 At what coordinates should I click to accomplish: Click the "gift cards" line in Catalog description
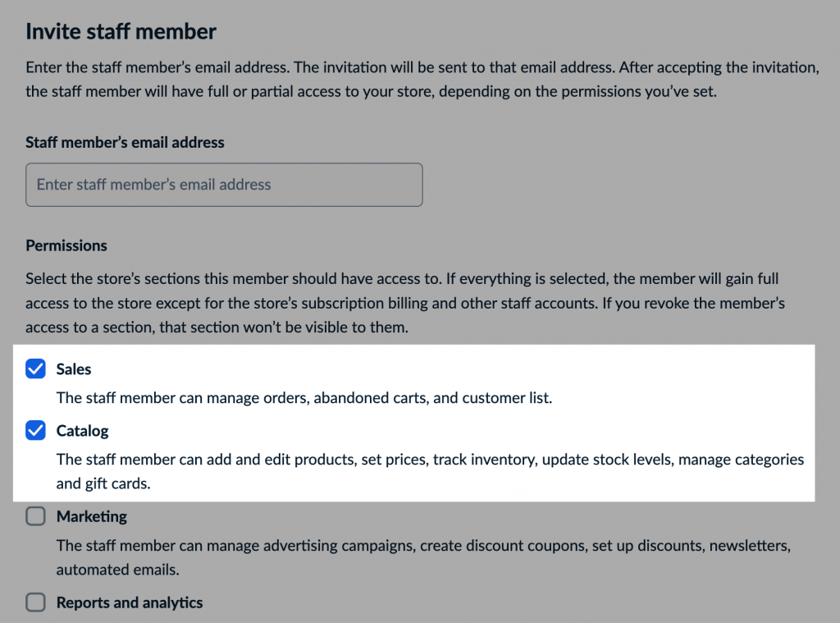click(103, 483)
